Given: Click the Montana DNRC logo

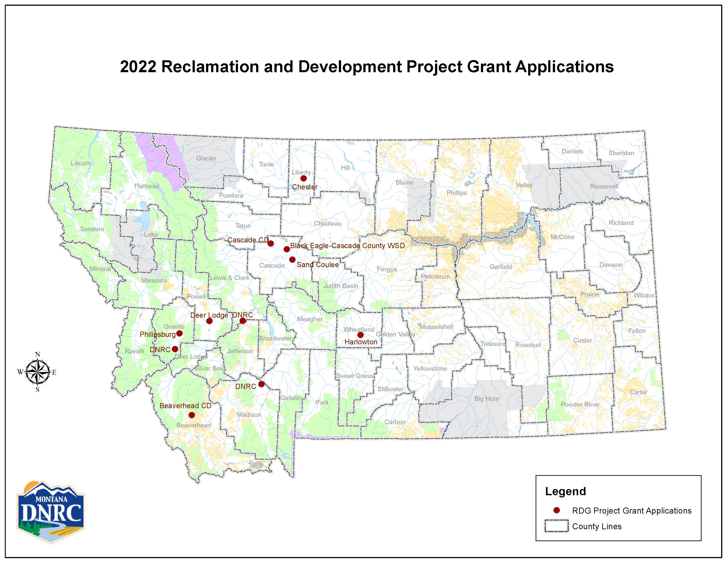Looking at the screenshot, I should pos(51,512).
